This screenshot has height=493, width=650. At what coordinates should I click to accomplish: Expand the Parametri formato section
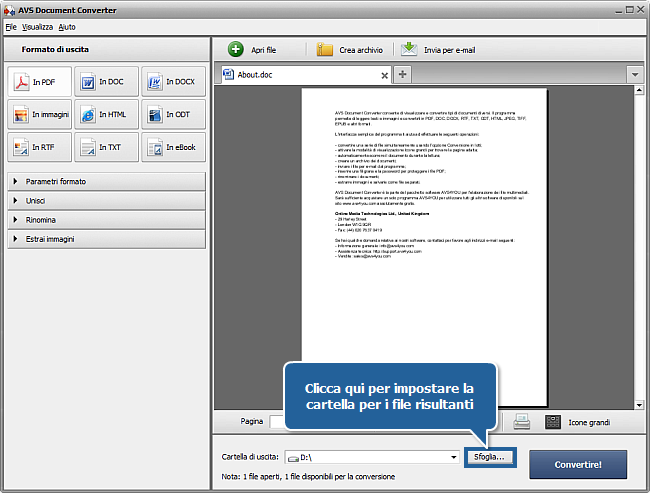pyautogui.click(x=107, y=181)
